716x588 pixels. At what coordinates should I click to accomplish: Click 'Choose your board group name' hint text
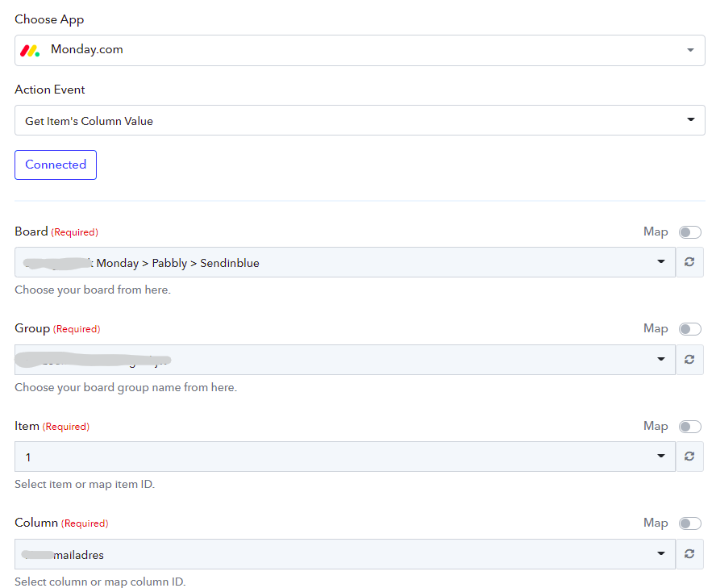click(126, 387)
